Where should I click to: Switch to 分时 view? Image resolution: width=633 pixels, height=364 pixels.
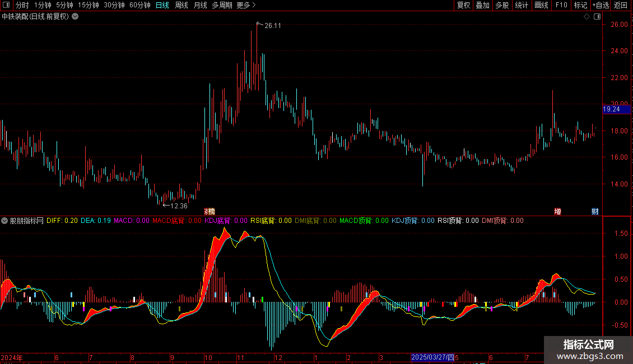tap(22, 5)
